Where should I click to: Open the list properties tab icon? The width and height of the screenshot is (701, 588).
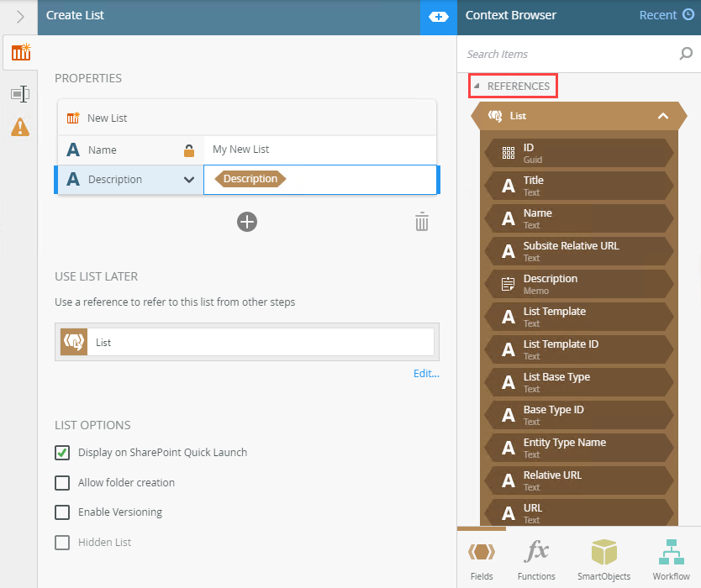click(20, 53)
